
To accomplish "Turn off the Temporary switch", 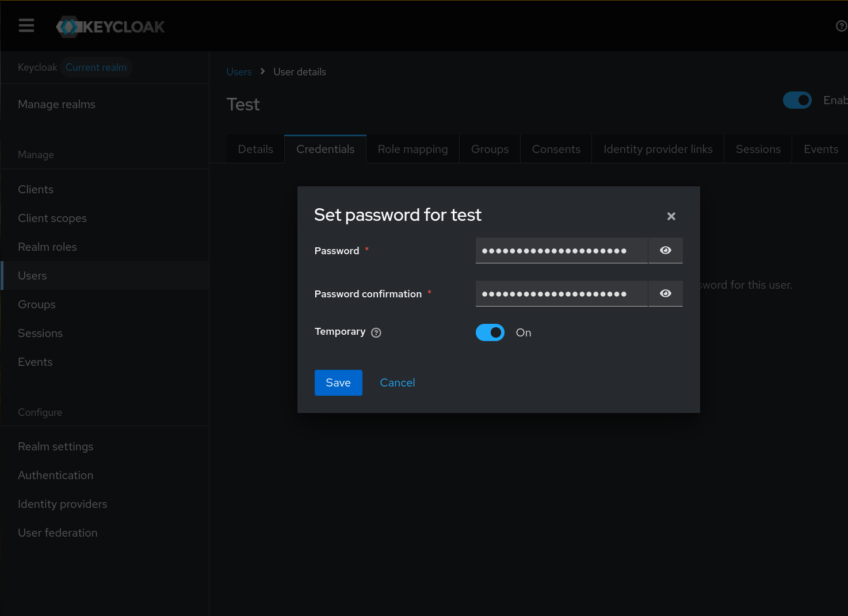I will tap(490, 332).
